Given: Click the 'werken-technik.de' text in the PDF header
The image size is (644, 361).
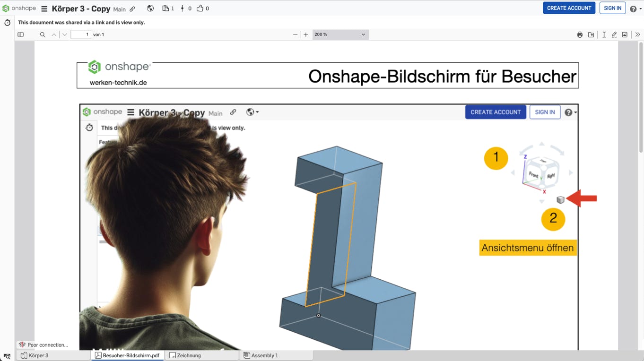Looking at the screenshot, I should point(118,82).
